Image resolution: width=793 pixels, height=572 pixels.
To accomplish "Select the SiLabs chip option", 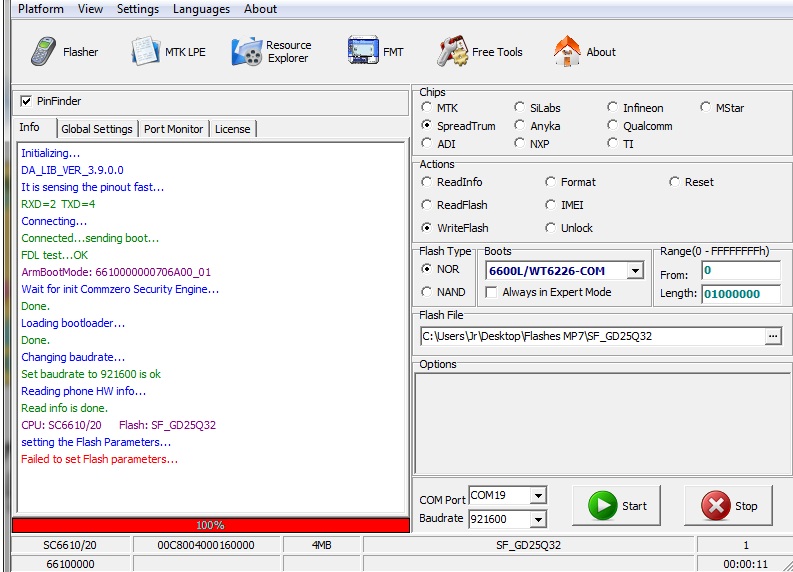I will point(519,107).
